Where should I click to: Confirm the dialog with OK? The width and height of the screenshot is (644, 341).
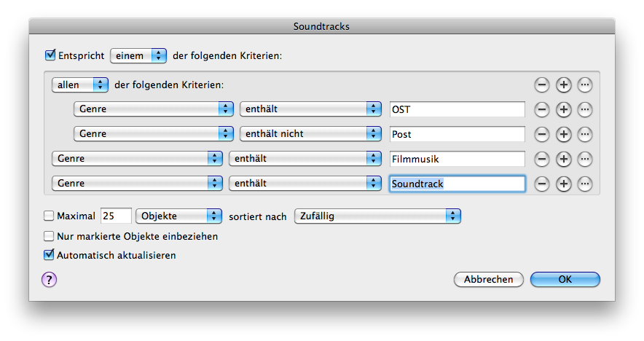(x=565, y=279)
